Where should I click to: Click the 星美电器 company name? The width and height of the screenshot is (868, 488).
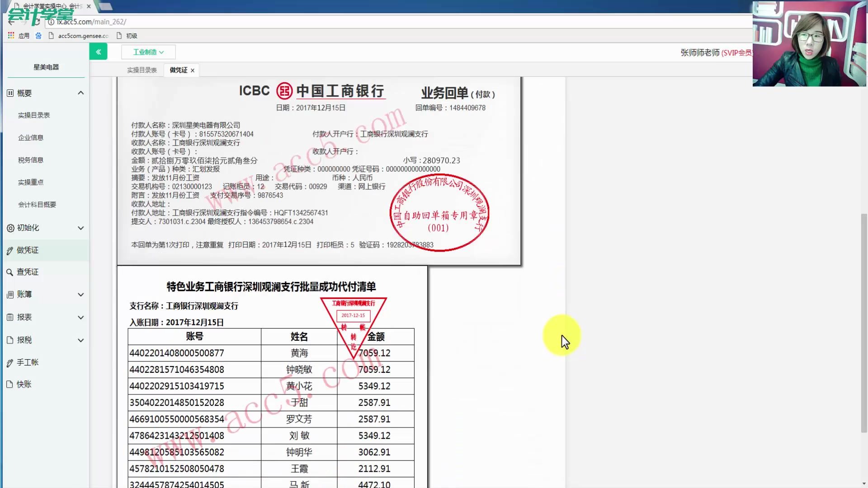tap(46, 67)
